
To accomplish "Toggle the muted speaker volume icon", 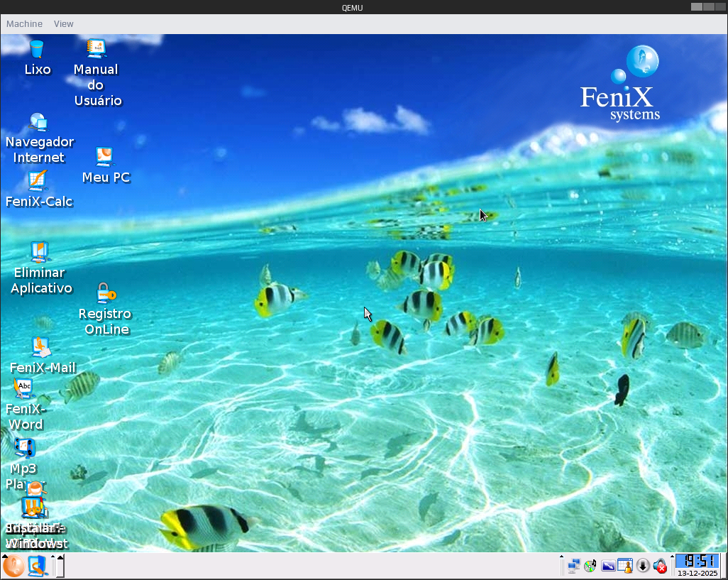I will point(660,566).
